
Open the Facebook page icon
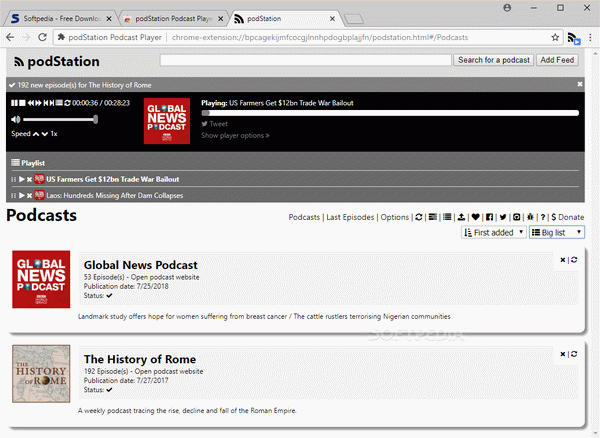point(489,217)
